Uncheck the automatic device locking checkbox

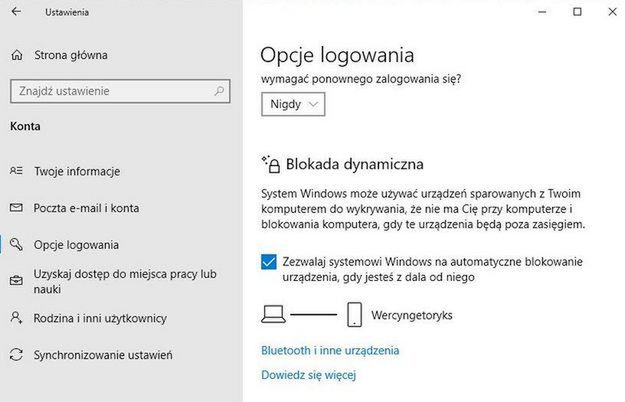click(x=268, y=262)
